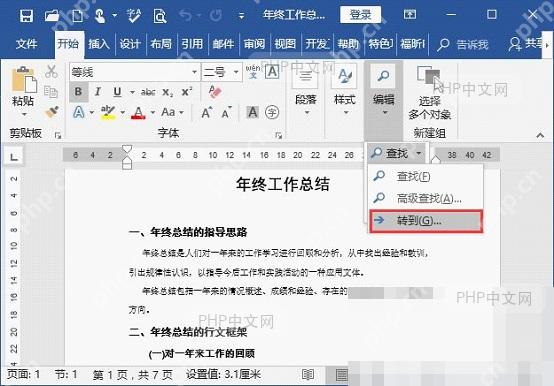Image resolution: width=554 pixels, height=386 pixels.
Task: Click the Cut scissors icon
Action: click(x=51, y=72)
